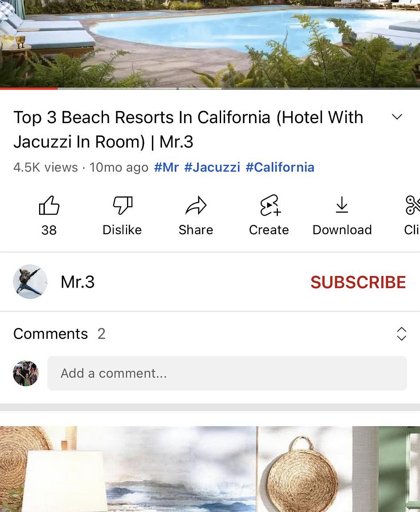Open the Mr.3 channel avatar
The width and height of the screenshot is (420, 512).
pos(30,281)
